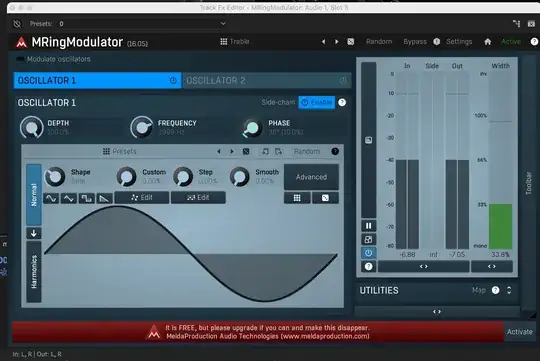Switch to the Harmonics mode tab
The height and width of the screenshot is (361, 540).
click(34, 272)
